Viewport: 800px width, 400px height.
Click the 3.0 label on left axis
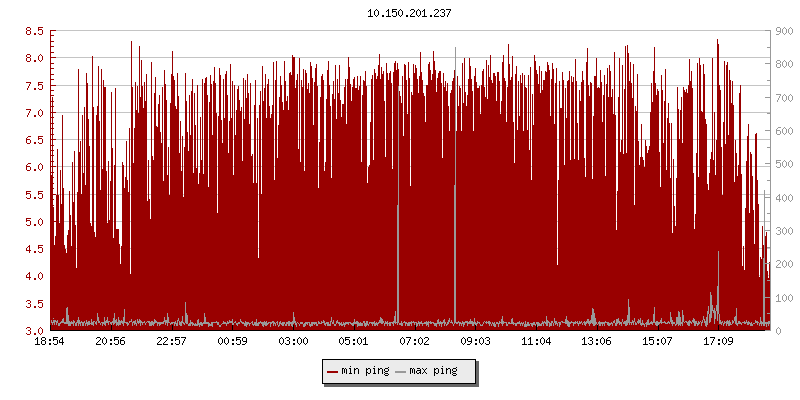[x=34, y=331]
